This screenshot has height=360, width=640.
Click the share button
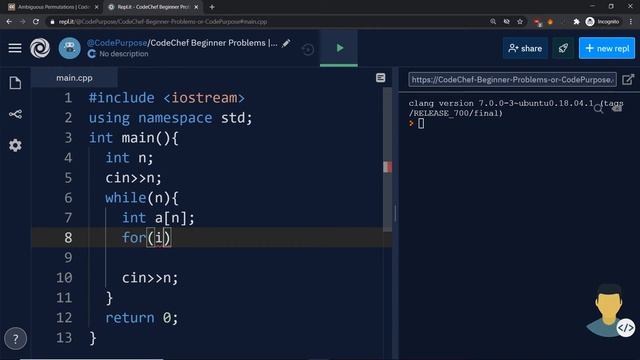click(x=525, y=48)
